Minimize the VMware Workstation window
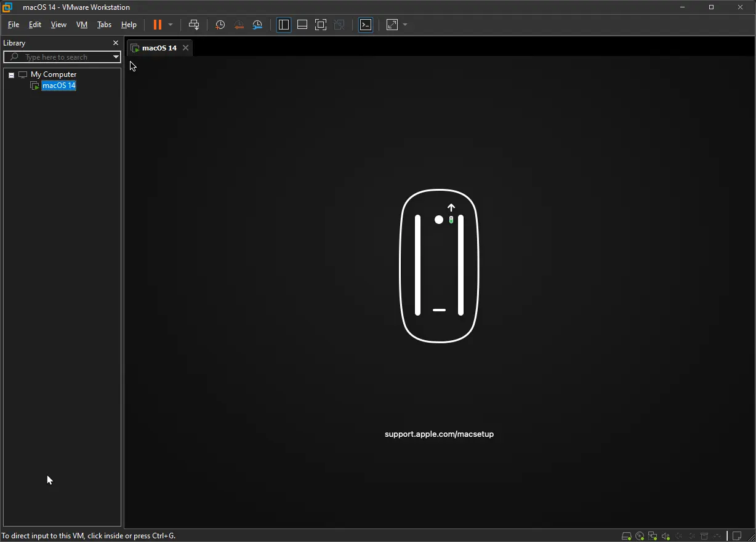The height and width of the screenshot is (542, 756). pos(682,7)
